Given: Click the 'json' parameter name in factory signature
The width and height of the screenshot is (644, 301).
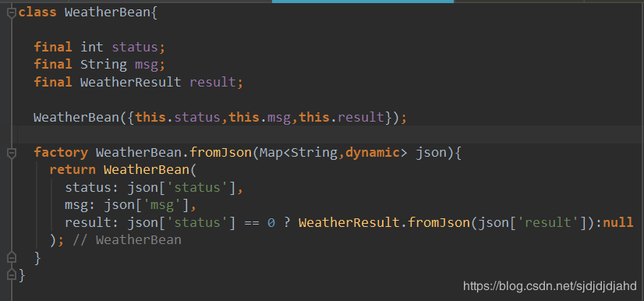Looking at the screenshot, I should coord(431,152).
